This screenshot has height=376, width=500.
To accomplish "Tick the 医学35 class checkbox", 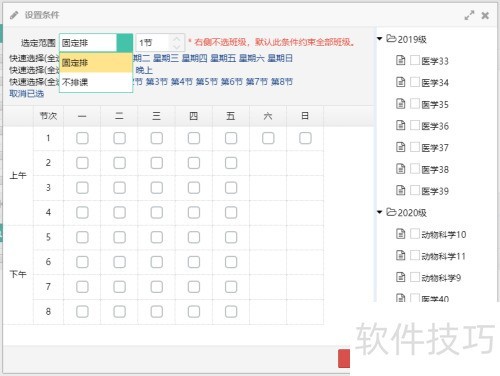I will tap(415, 104).
